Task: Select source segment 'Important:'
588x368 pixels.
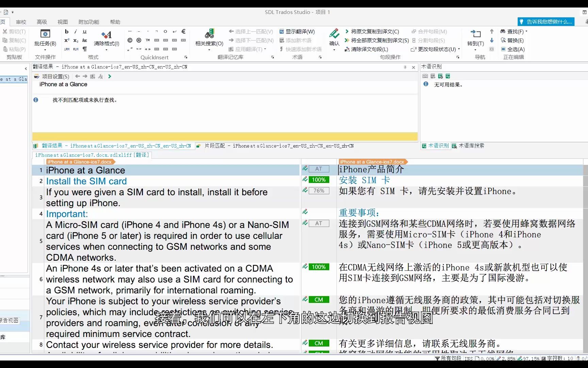Action: 67,214
